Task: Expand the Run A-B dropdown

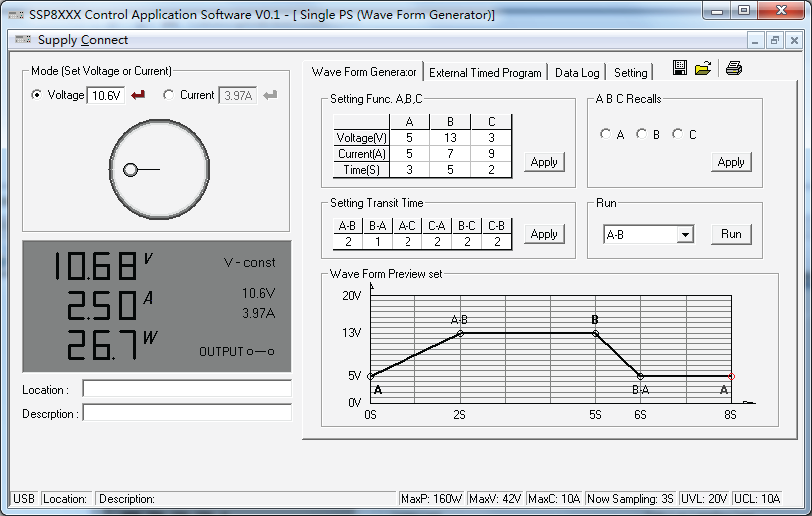Action: [684, 234]
